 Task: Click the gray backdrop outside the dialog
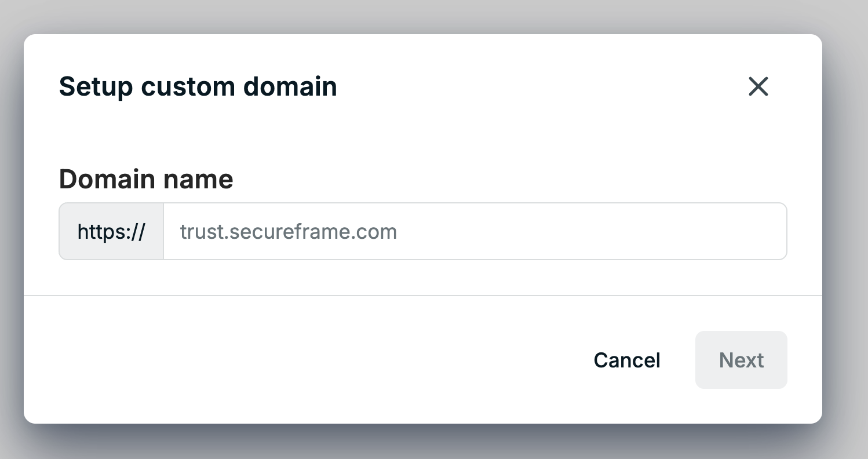(x=435, y=16)
